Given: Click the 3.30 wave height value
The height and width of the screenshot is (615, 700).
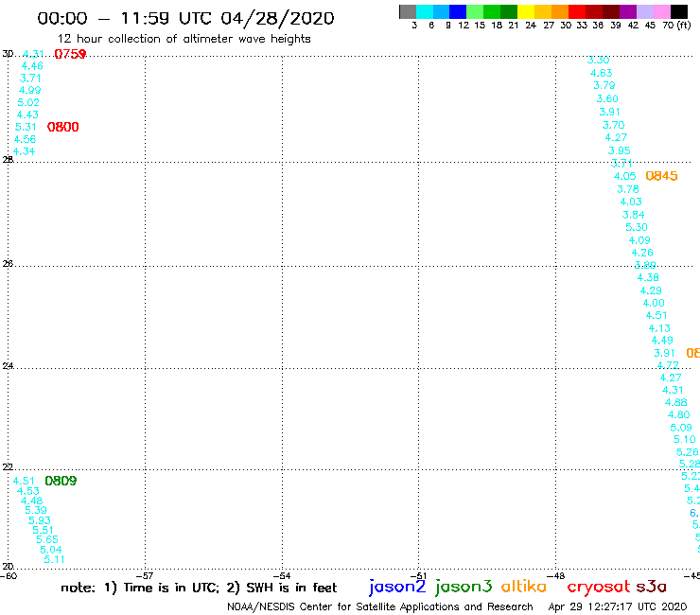Looking at the screenshot, I should click(598, 61).
